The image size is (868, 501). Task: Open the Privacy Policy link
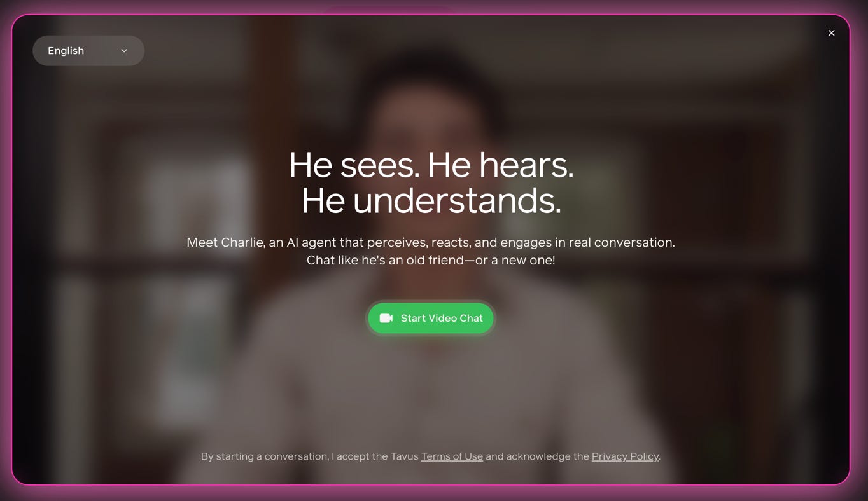(x=625, y=456)
